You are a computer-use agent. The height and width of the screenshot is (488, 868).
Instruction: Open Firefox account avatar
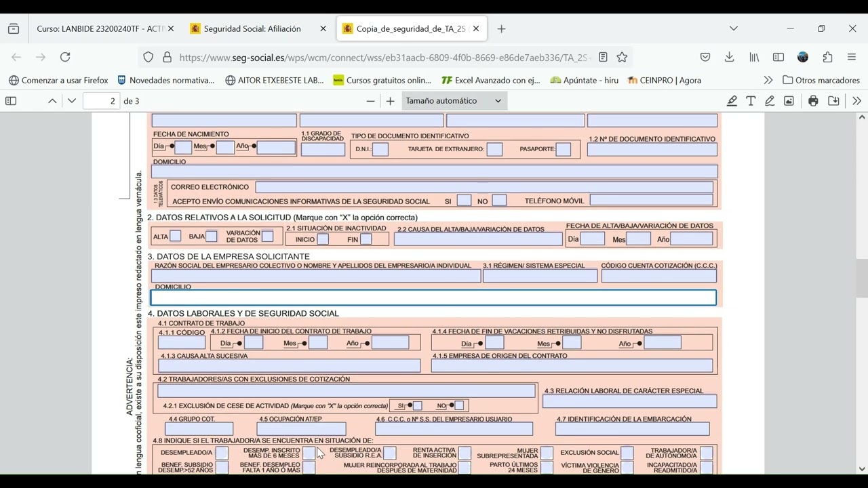click(803, 57)
